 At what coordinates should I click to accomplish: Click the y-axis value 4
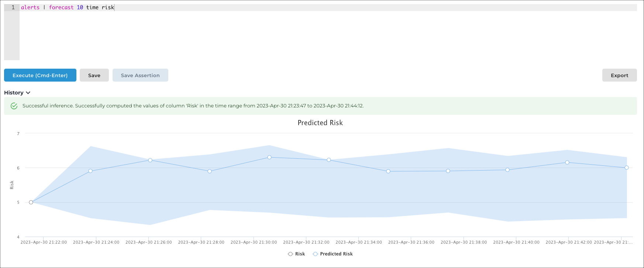(18, 237)
